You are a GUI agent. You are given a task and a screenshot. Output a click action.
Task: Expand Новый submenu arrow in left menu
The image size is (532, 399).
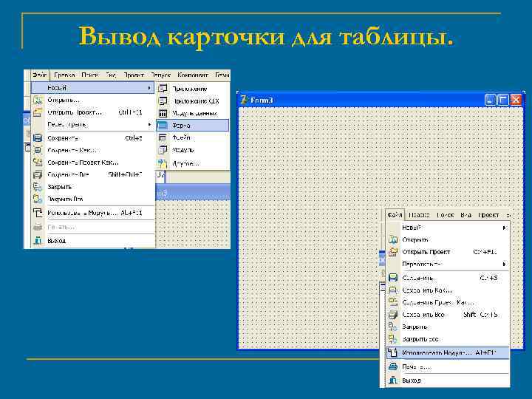click(149, 88)
